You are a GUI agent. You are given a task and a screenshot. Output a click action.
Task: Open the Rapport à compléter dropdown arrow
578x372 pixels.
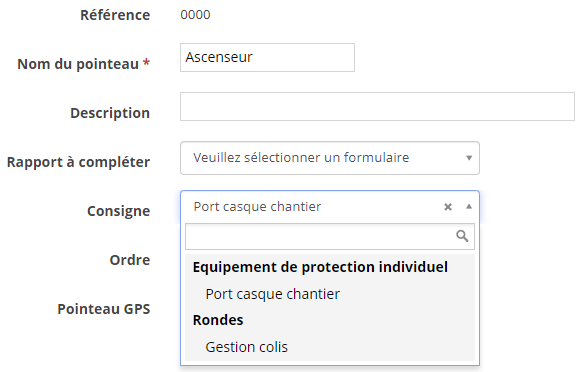[x=469, y=158]
